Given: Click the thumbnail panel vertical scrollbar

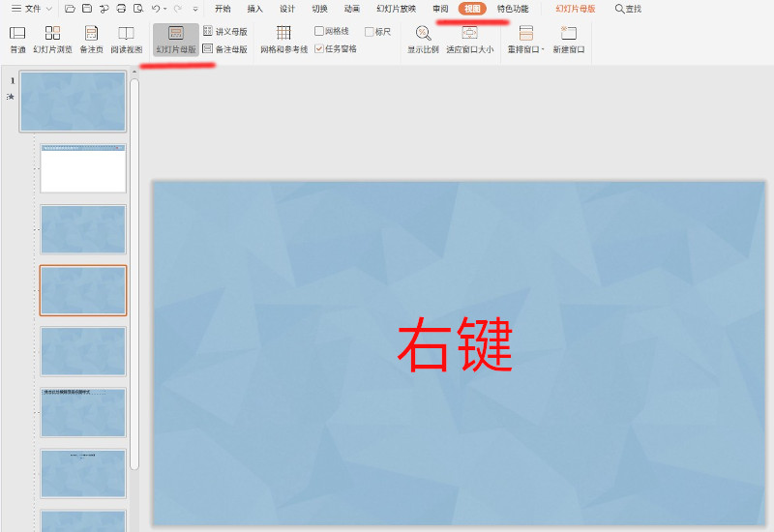Looking at the screenshot, I should pos(134,274).
